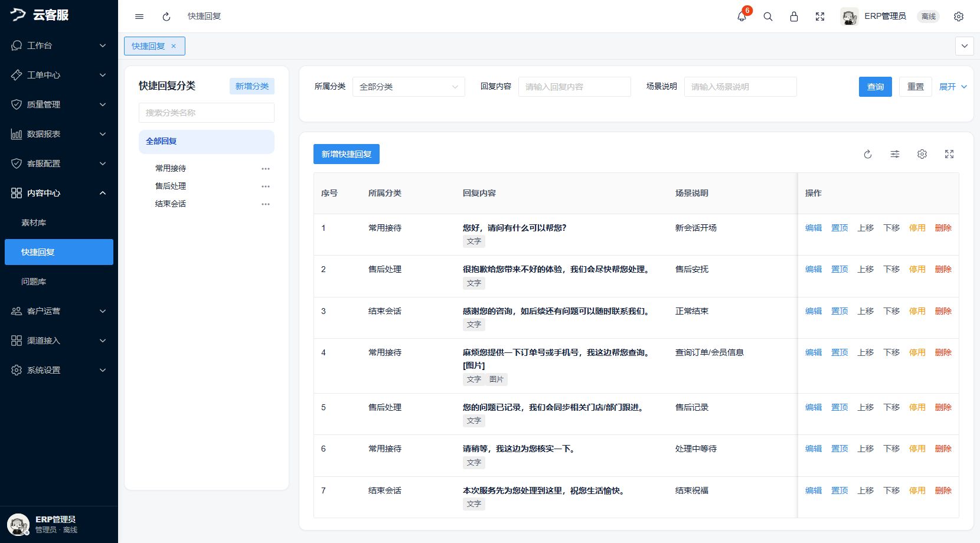Open more options for 结束会话 category

tap(266, 204)
